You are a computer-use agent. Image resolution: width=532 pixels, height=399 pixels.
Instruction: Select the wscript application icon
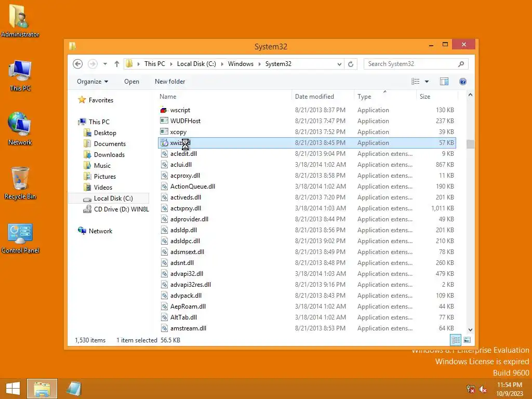click(x=164, y=110)
